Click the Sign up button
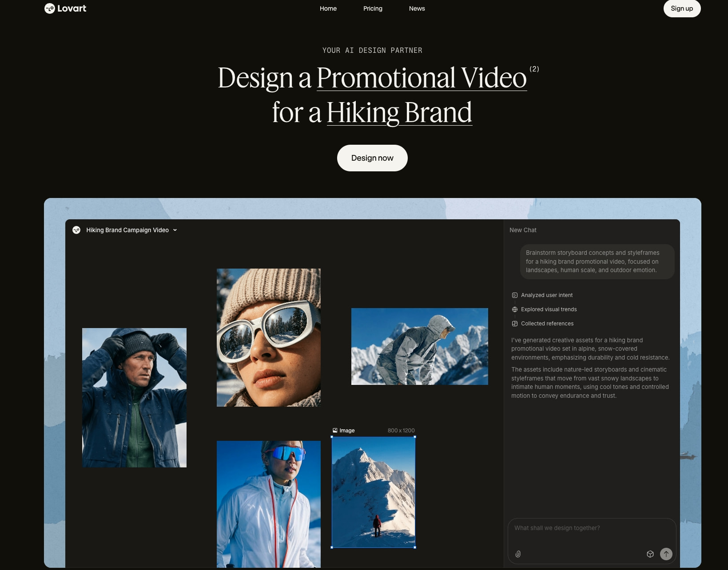Image resolution: width=728 pixels, height=570 pixels. pos(682,8)
